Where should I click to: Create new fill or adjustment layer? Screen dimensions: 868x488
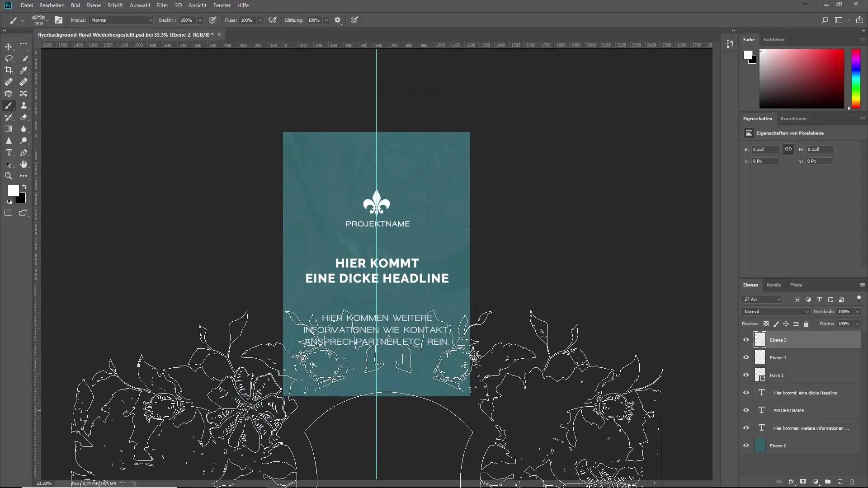coord(816,482)
